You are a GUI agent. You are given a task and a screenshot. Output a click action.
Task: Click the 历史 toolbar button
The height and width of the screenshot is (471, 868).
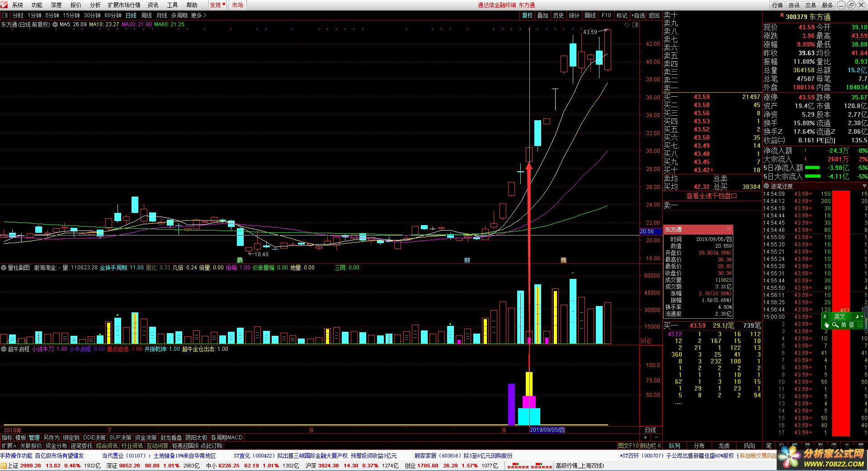point(558,15)
